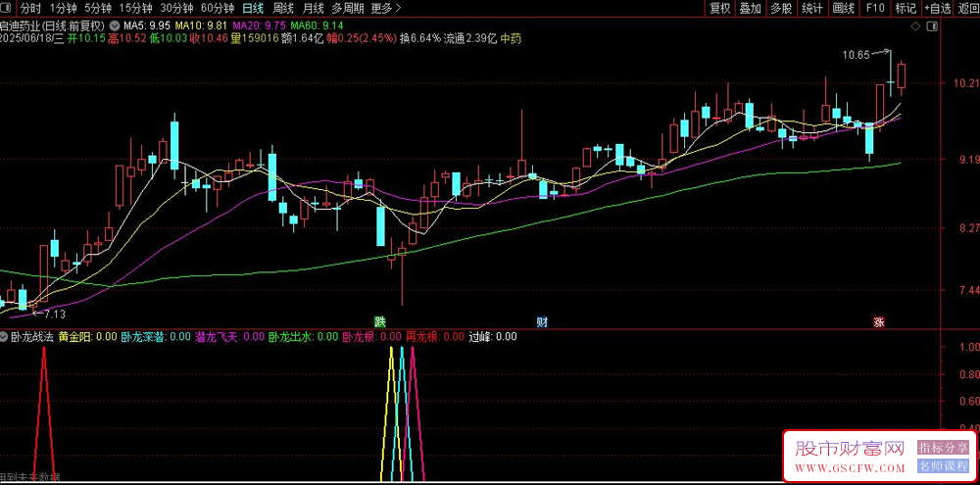This screenshot has width=980, height=485.
Task: Toggle the left sidebar panel icon
Action: click(x=7, y=8)
